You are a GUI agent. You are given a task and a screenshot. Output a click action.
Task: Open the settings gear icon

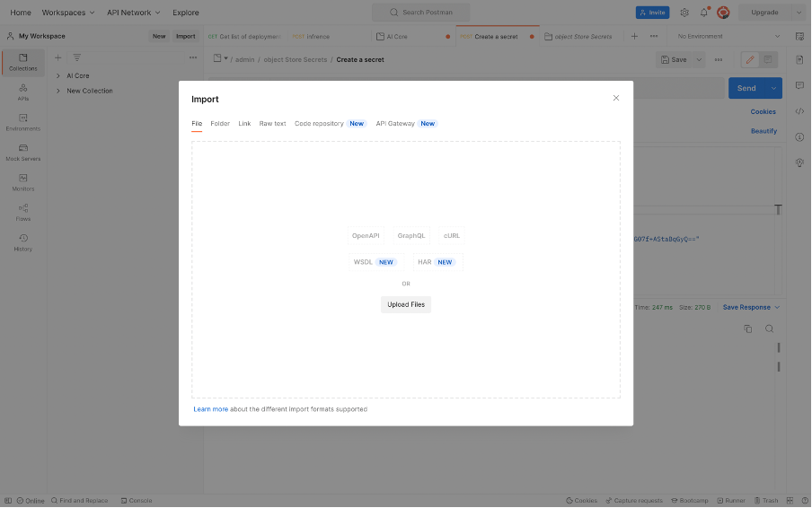[684, 13]
